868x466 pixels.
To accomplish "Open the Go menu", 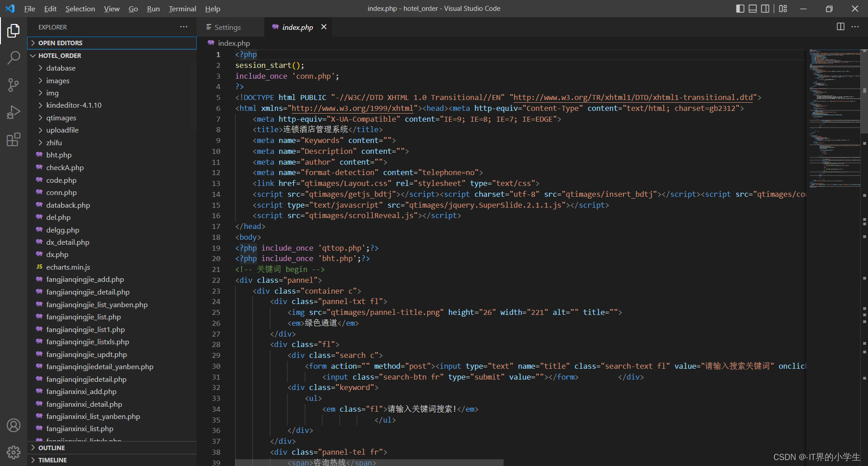I will (133, 9).
